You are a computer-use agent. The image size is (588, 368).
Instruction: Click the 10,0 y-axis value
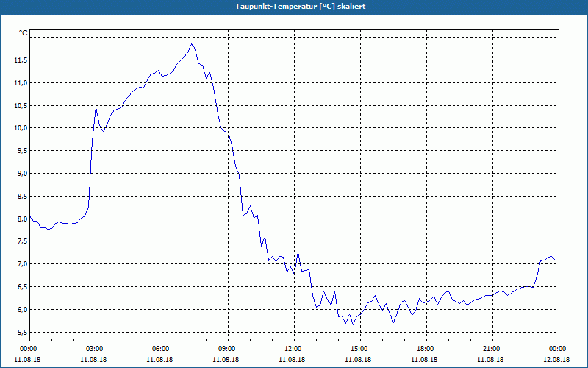coord(21,128)
